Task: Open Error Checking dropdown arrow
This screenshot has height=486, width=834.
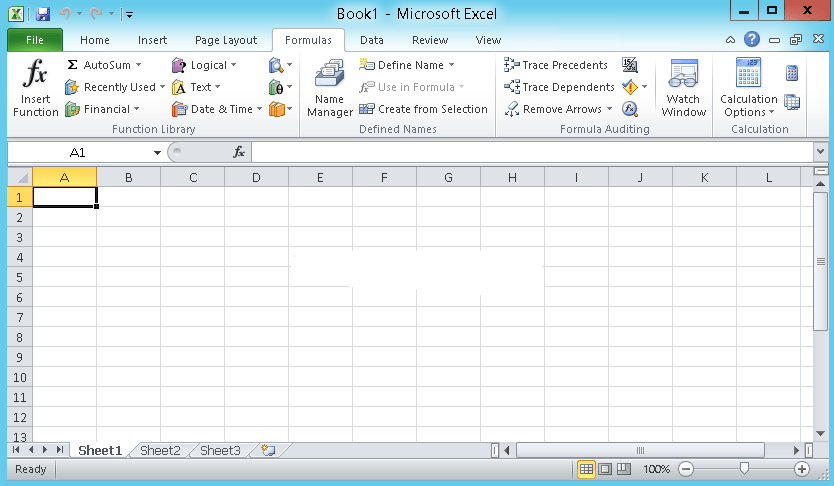Action: tap(644, 87)
